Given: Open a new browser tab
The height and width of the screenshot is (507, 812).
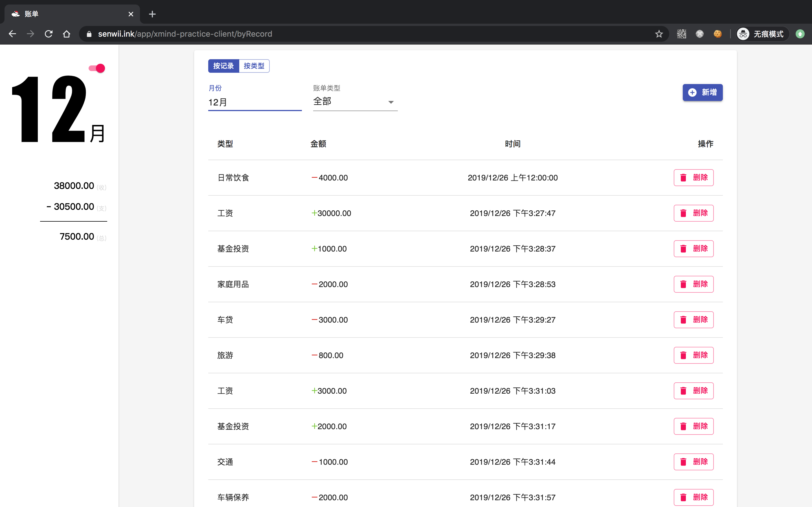Looking at the screenshot, I should [x=152, y=14].
